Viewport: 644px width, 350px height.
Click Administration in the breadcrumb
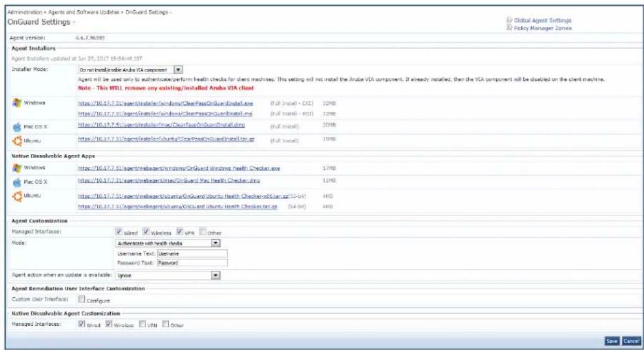click(x=25, y=12)
